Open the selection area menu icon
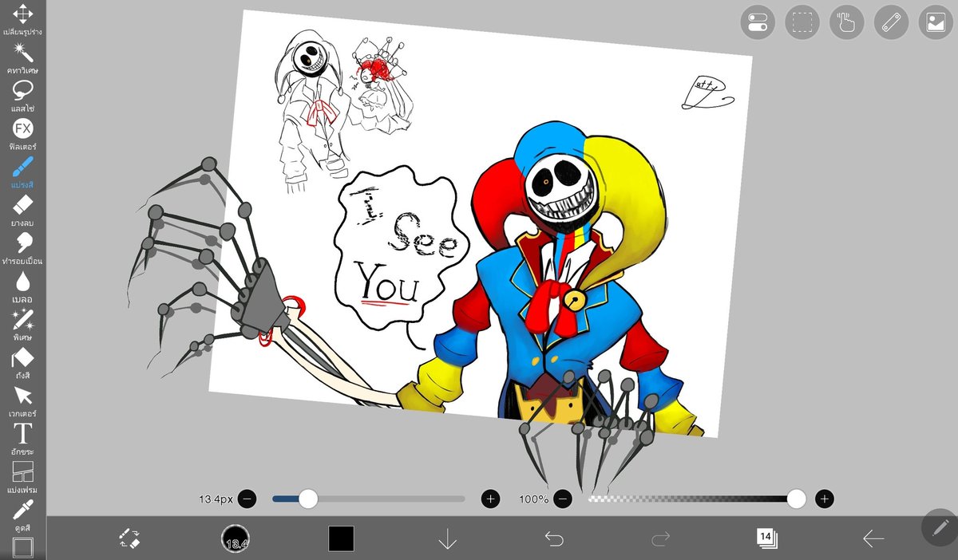Image resolution: width=958 pixels, height=560 pixels. click(802, 22)
